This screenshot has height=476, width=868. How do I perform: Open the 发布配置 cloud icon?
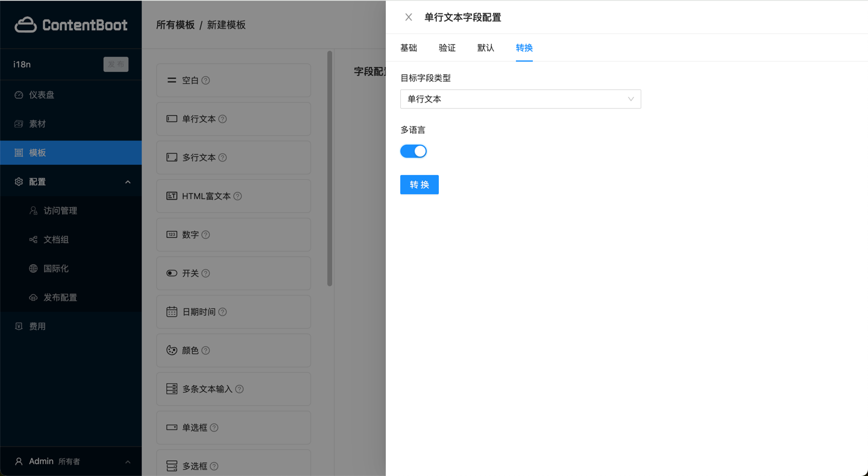[33, 297]
